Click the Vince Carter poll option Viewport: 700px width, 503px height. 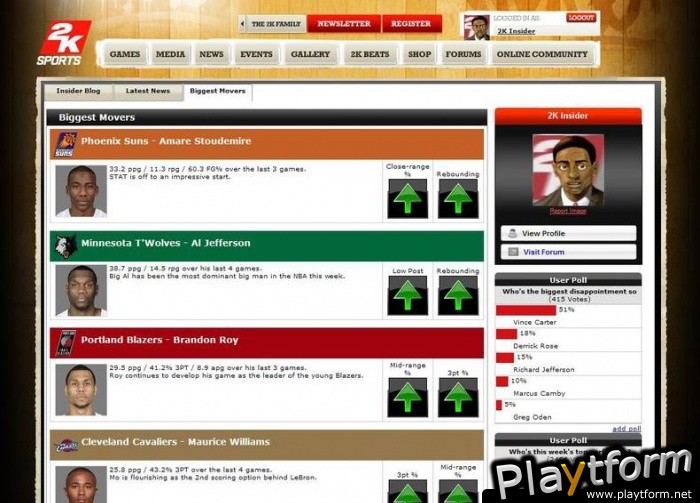535,322
